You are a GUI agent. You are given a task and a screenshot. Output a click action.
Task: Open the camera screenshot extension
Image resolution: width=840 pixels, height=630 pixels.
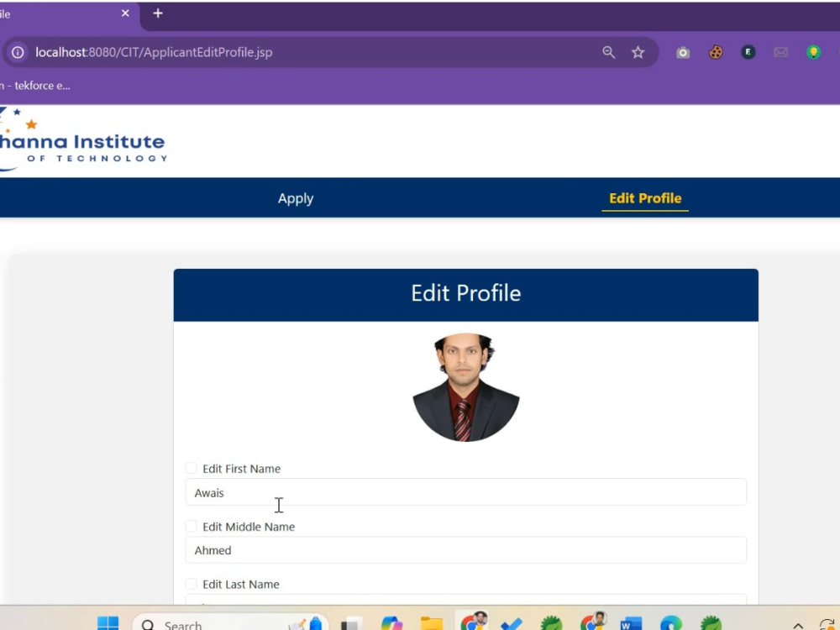click(682, 52)
